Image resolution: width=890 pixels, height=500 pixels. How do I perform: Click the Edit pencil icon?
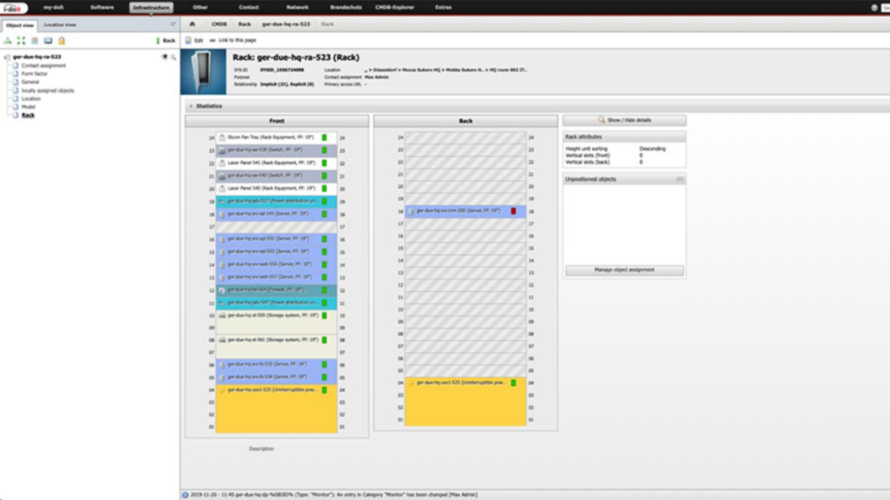tap(188, 40)
